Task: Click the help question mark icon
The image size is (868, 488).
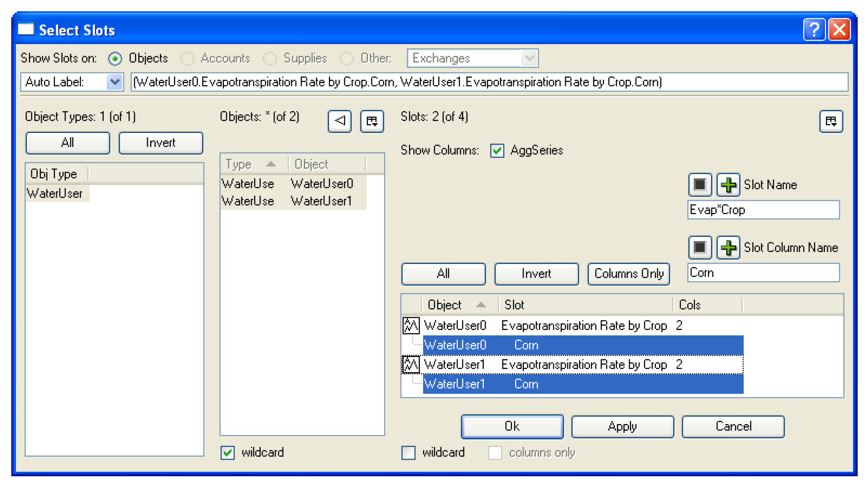Action: [x=814, y=30]
